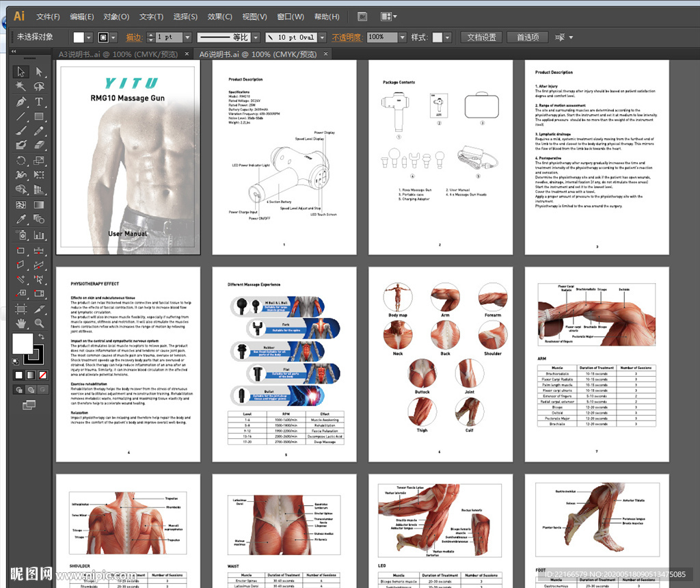Open the fill color dropdown arrow
Image resolution: width=700 pixels, height=588 pixels.
89,38
